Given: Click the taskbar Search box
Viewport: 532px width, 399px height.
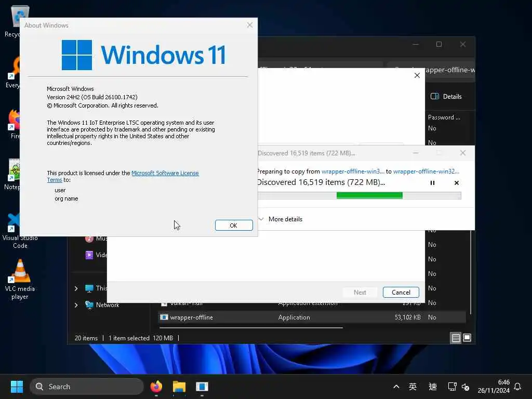Looking at the screenshot, I should coord(87,387).
